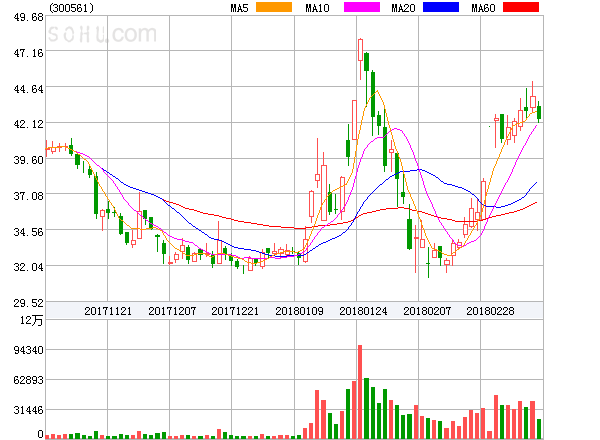Click the 20180228 date label
Screen dimensions: 600x440
click(490, 311)
